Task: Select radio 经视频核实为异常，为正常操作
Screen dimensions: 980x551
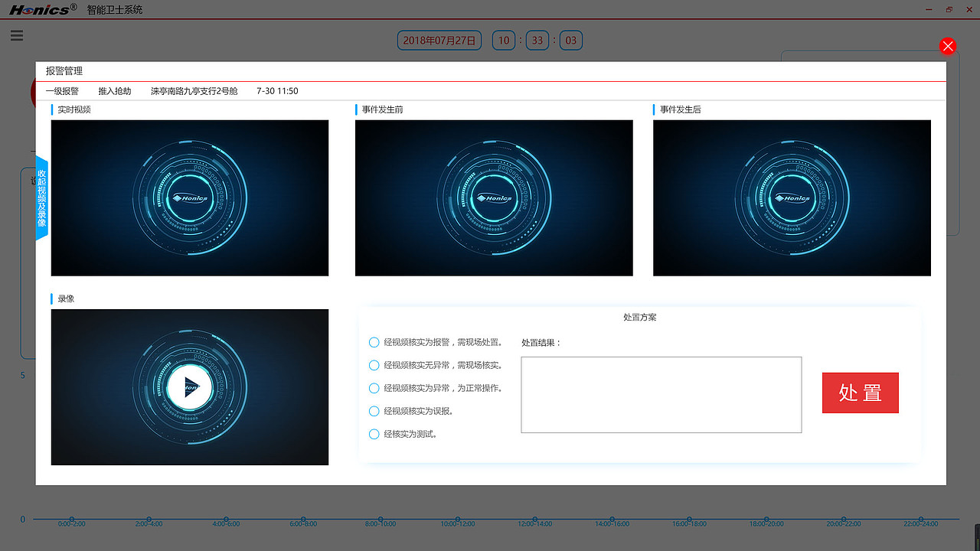Action: [x=374, y=388]
